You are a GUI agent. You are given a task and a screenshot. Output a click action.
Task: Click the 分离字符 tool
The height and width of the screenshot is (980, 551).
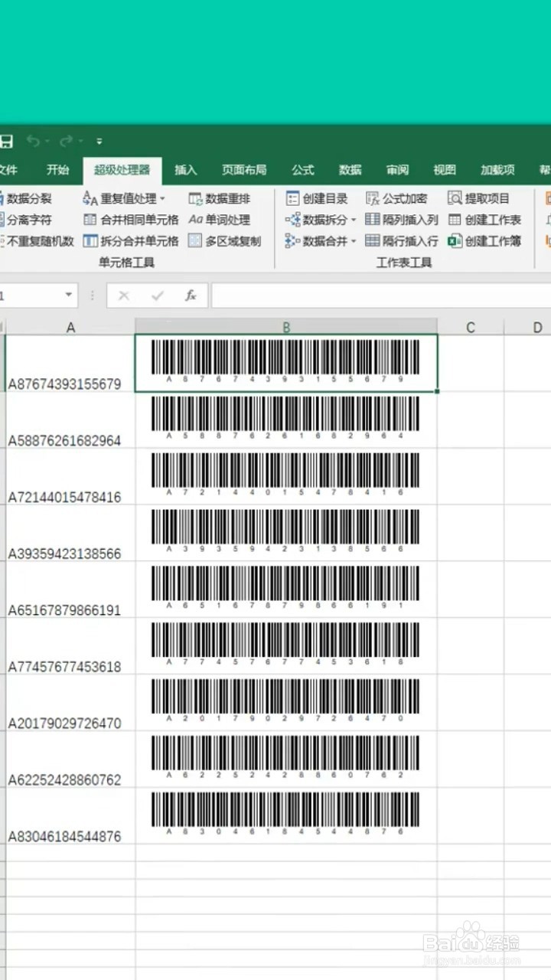click(26, 220)
